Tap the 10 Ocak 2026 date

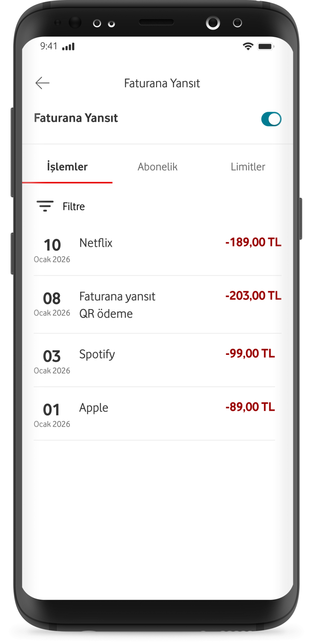[x=52, y=250]
